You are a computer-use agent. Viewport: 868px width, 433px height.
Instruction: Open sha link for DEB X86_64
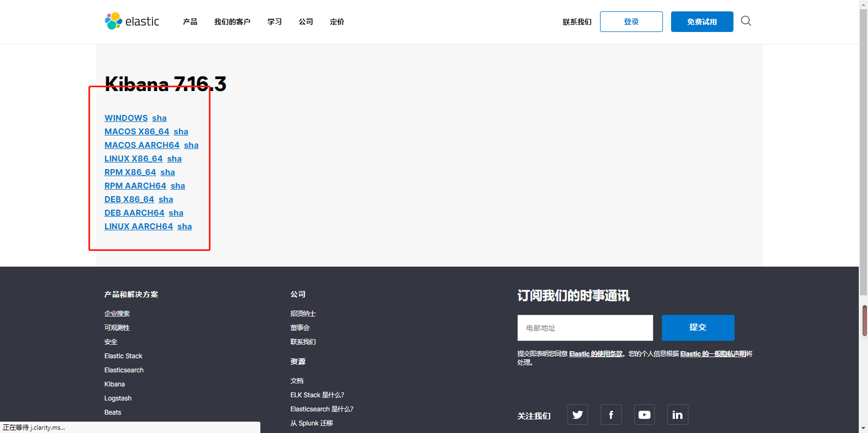click(166, 199)
